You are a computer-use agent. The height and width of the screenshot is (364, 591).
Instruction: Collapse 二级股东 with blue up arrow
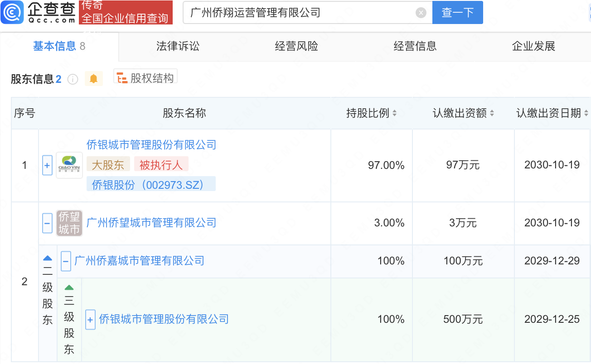pos(48,258)
